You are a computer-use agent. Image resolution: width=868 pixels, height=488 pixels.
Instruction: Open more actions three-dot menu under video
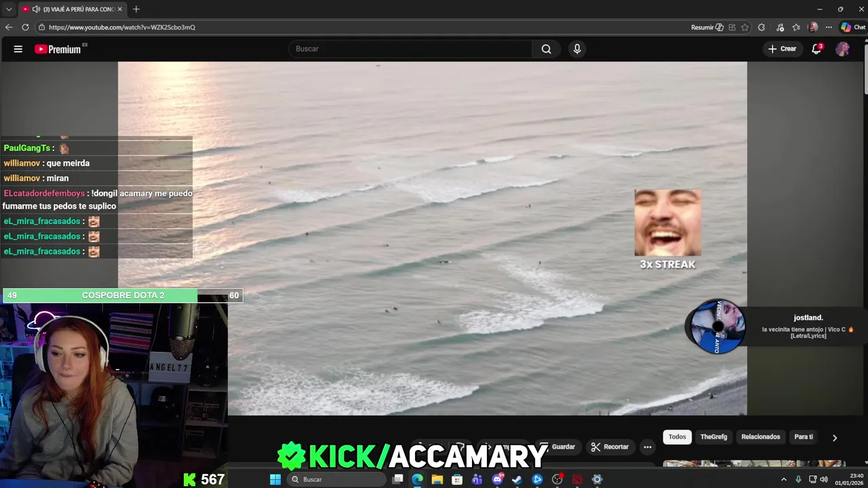click(x=648, y=447)
